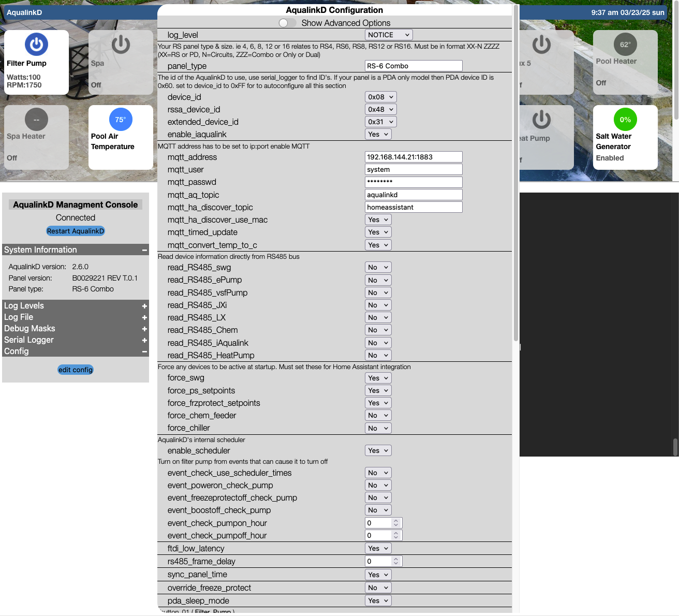Open the log_level dropdown
The width and height of the screenshot is (679, 616).
pos(389,35)
